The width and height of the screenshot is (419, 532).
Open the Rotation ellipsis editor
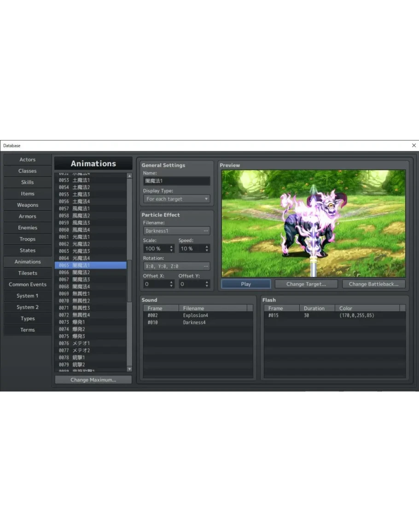coord(205,266)
